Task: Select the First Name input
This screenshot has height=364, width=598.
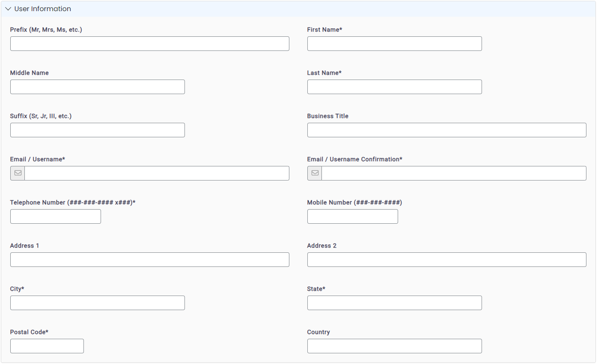Action: [394, 43]
